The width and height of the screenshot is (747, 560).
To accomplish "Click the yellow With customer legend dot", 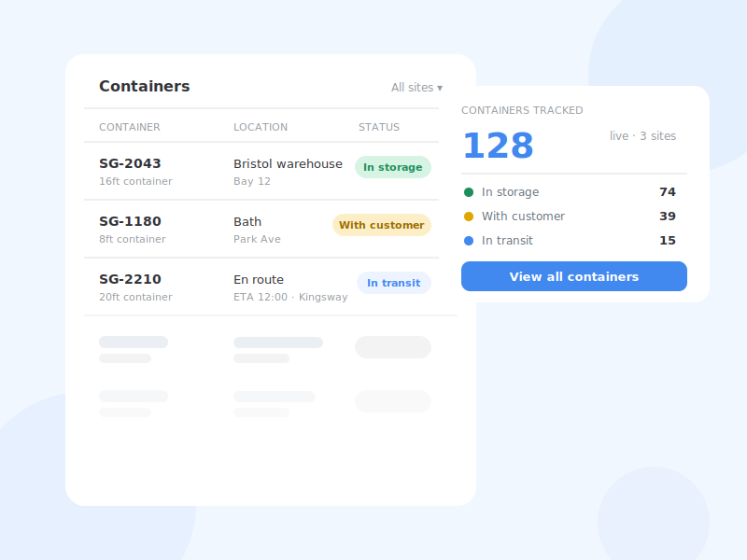I will tap(469, 217).
